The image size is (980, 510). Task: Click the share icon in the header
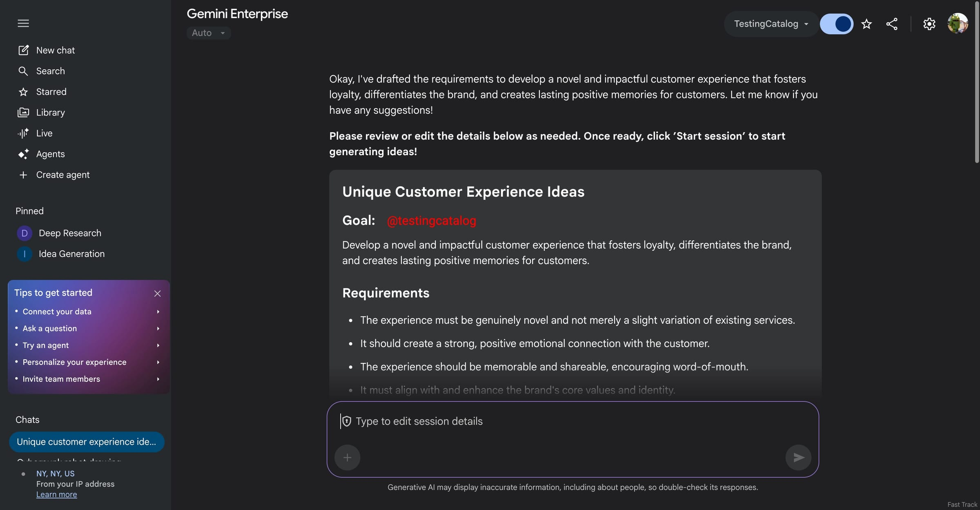[892, 24]
